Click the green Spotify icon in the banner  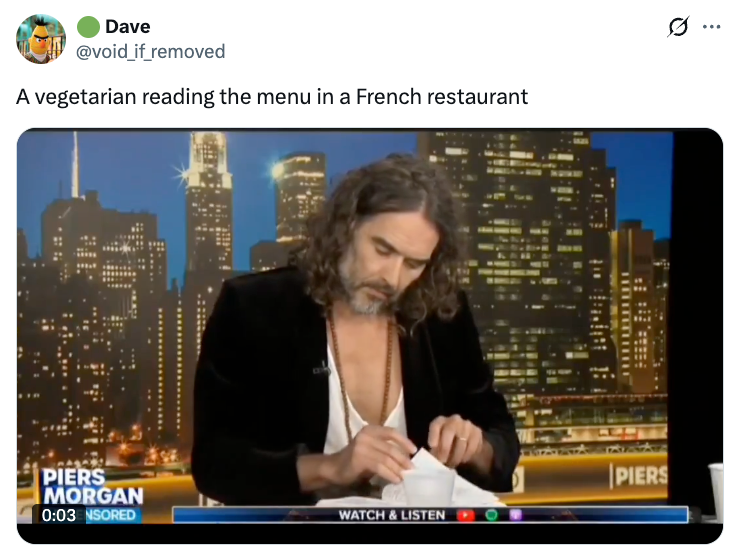[491, 515]
